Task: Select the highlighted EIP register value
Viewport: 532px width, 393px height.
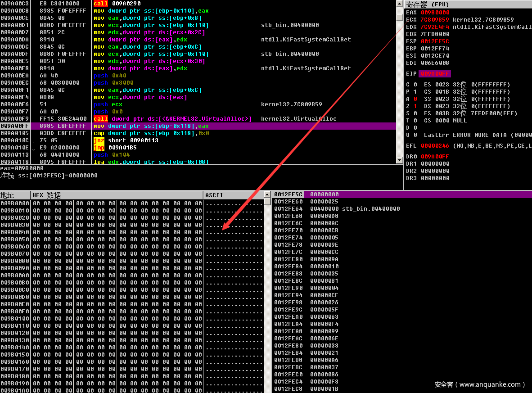Action: (x=435, y=74)
